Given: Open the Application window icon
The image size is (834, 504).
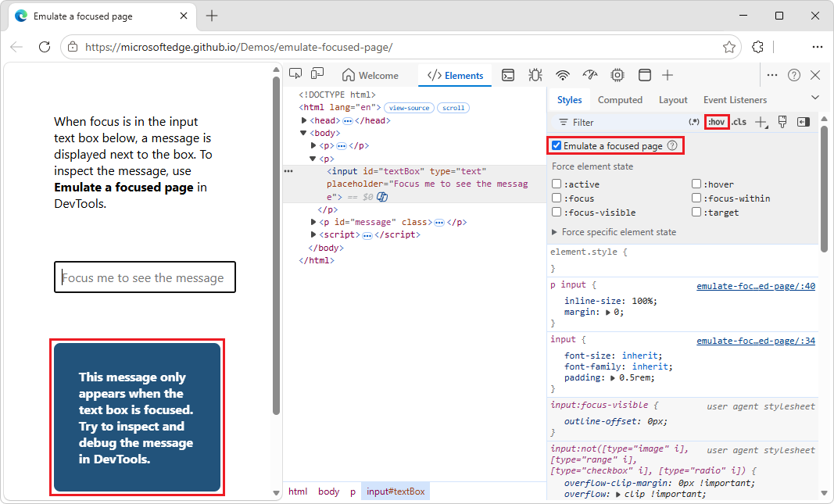Looking at the screenshot, I should point(645,76).
